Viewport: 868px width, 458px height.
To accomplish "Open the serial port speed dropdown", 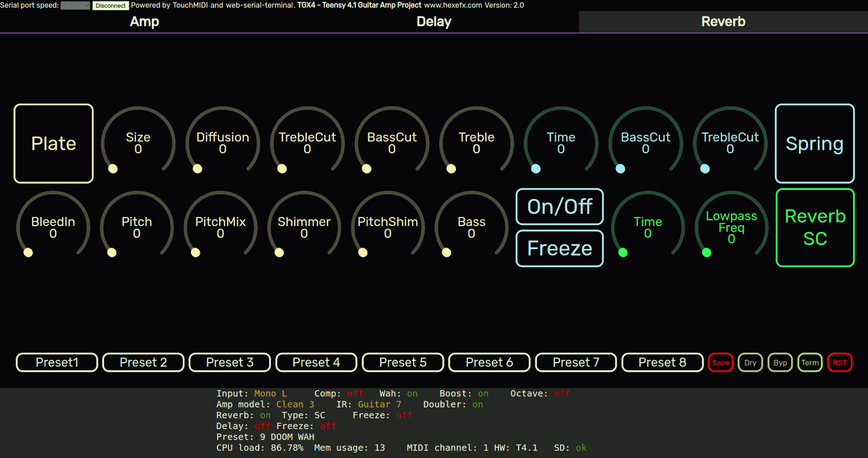I will tap(75, 5).
